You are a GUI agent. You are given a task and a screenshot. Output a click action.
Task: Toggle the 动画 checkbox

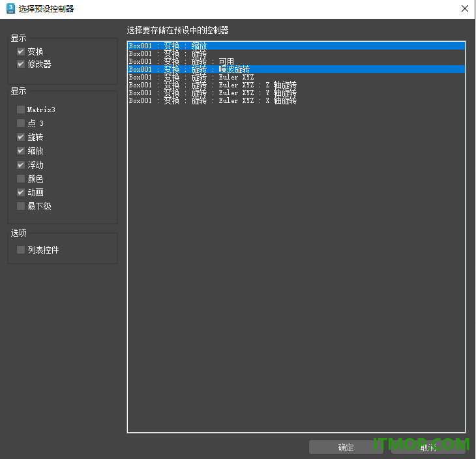(21, 192)
